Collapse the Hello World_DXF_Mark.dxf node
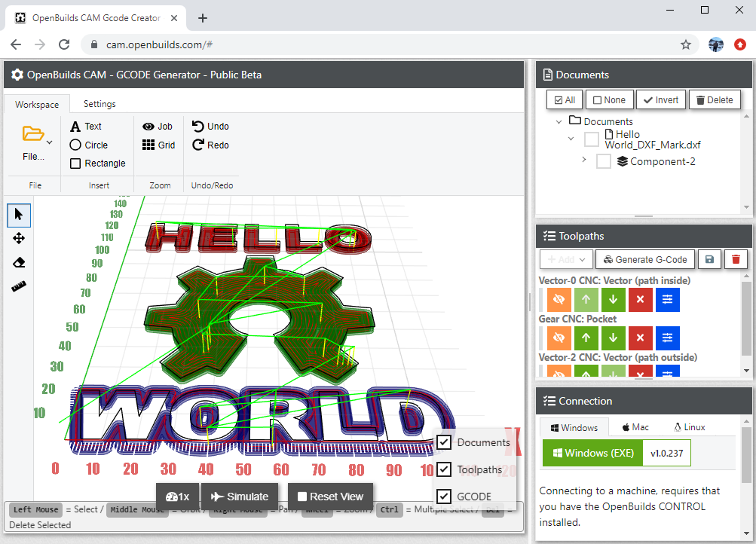Viewport: 756px width, 544px height. click(x=571, y=139)
